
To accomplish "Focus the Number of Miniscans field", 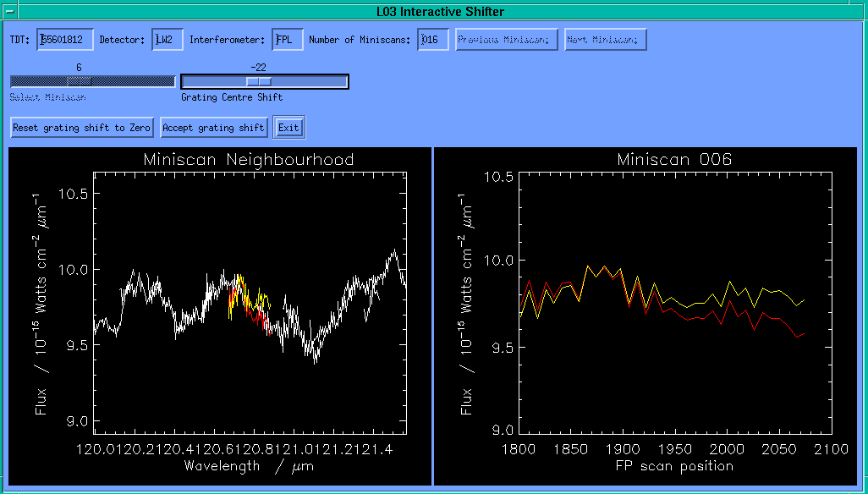I will coord(433,40).
